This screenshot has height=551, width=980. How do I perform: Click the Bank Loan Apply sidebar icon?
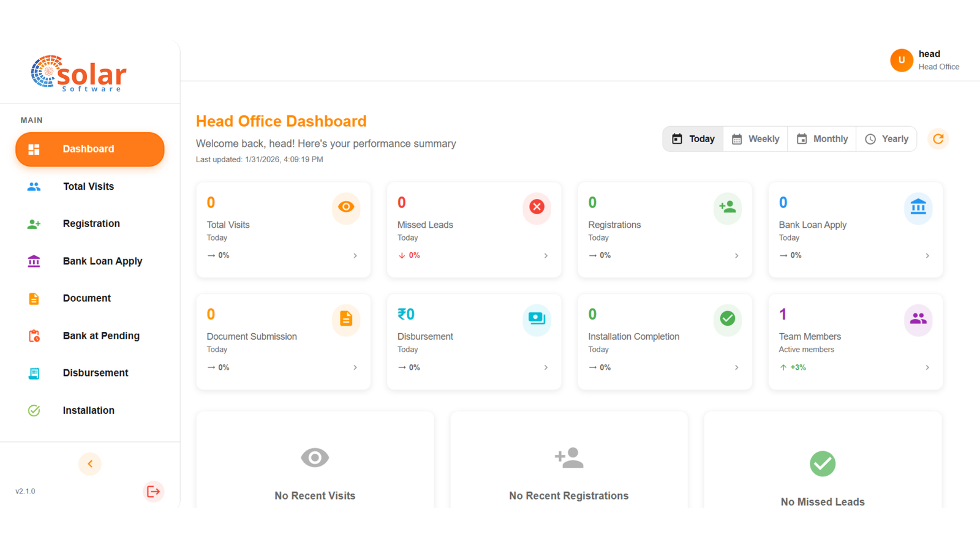pyautogui.click(x=34, y=261)
